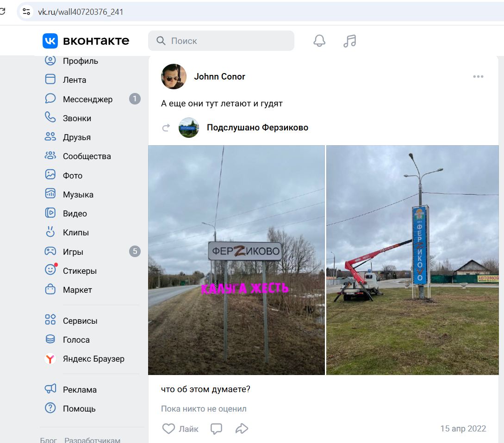
Task: Click the Поиск search field
Action: (221, 41)
